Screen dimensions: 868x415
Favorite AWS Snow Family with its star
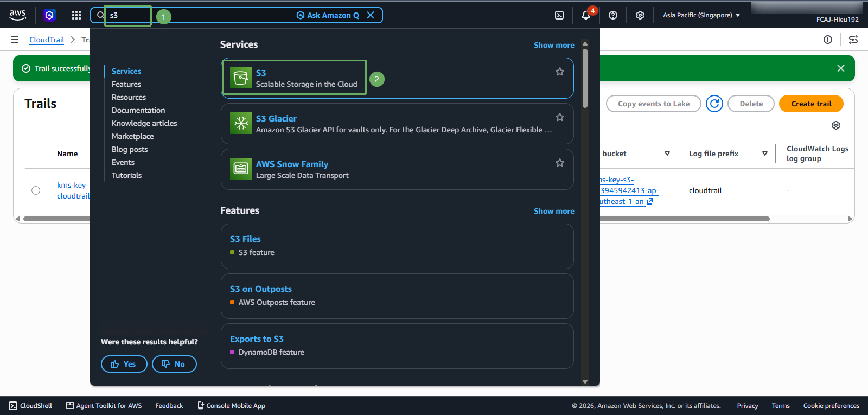(x=560, y=163)
